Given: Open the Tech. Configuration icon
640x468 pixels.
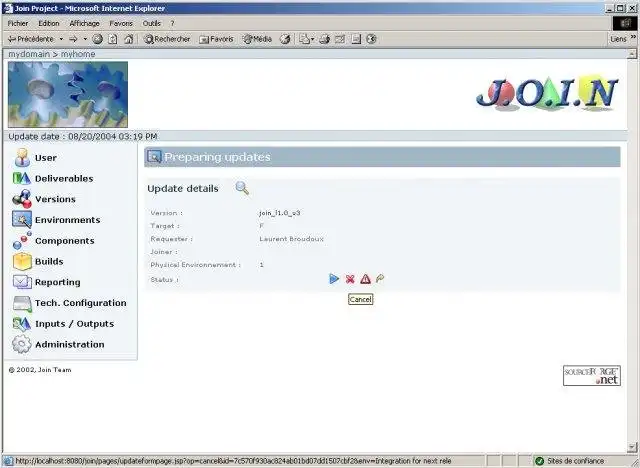Looking at the screenshot, I should (x=22, y=304).
